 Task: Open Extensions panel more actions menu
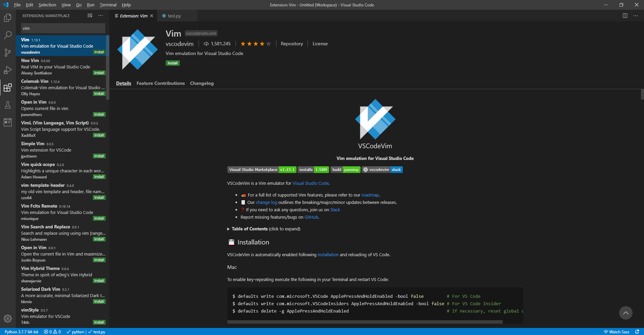tap(101, 16)
